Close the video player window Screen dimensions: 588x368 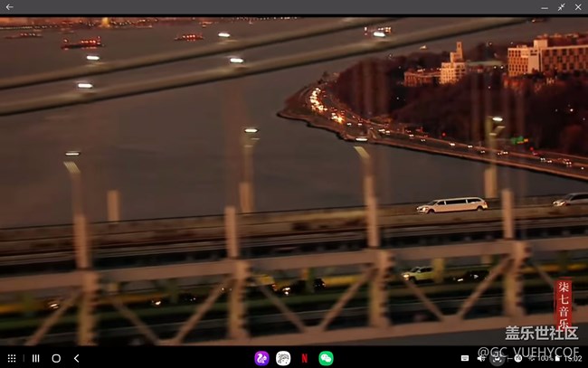[578, 7]
